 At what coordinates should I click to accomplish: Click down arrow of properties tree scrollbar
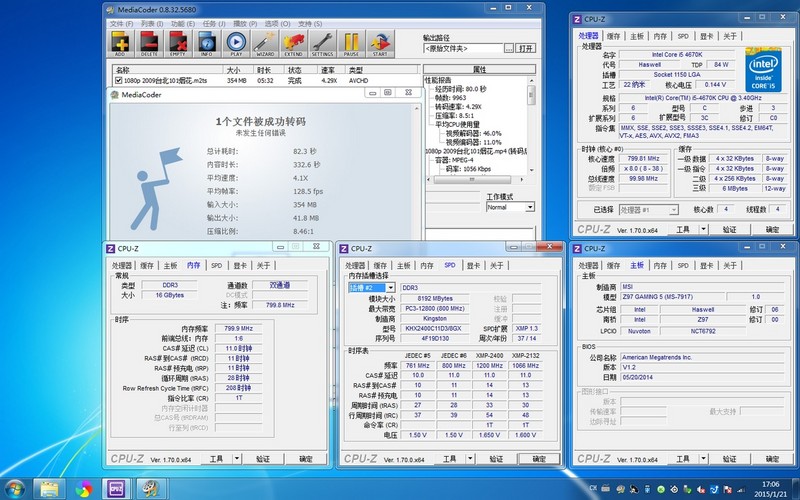(531, 170)
